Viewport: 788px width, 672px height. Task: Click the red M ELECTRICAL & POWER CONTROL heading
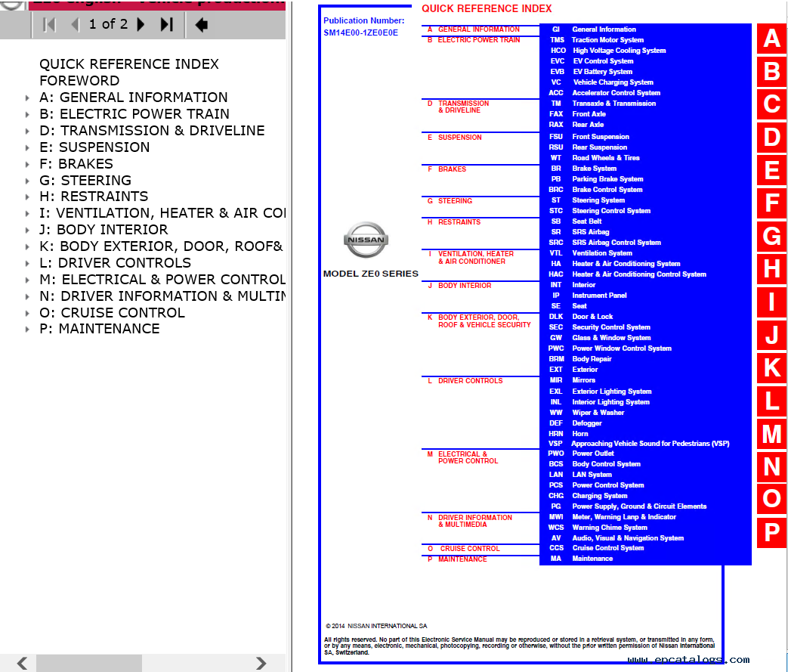coord(463,457)
